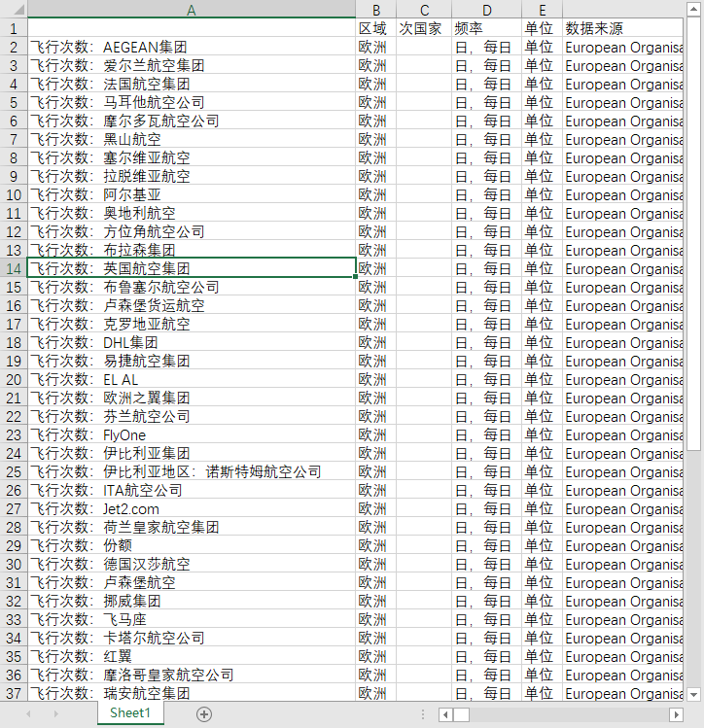The height and width of the screenshot is (728, 704).
Task: Select cell '飞行次数: 飞马座'
Action: pos(192,619)
